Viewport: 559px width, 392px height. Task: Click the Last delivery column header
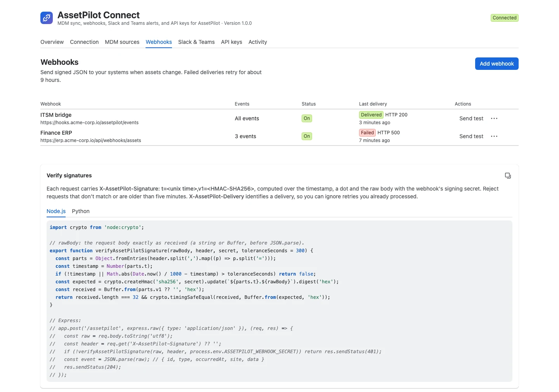click(373, 104)
